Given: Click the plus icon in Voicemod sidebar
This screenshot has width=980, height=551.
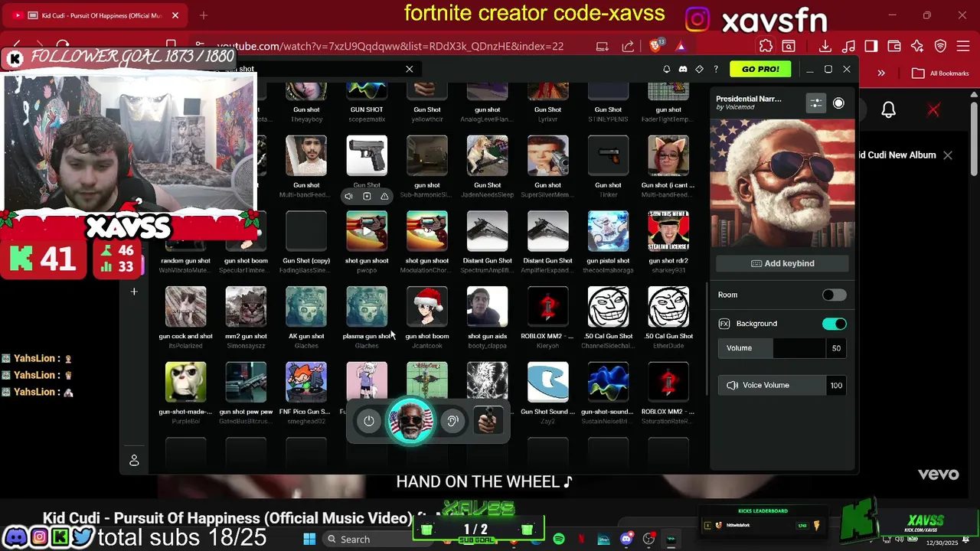Looking at the screenshot, I should [134, 292].
